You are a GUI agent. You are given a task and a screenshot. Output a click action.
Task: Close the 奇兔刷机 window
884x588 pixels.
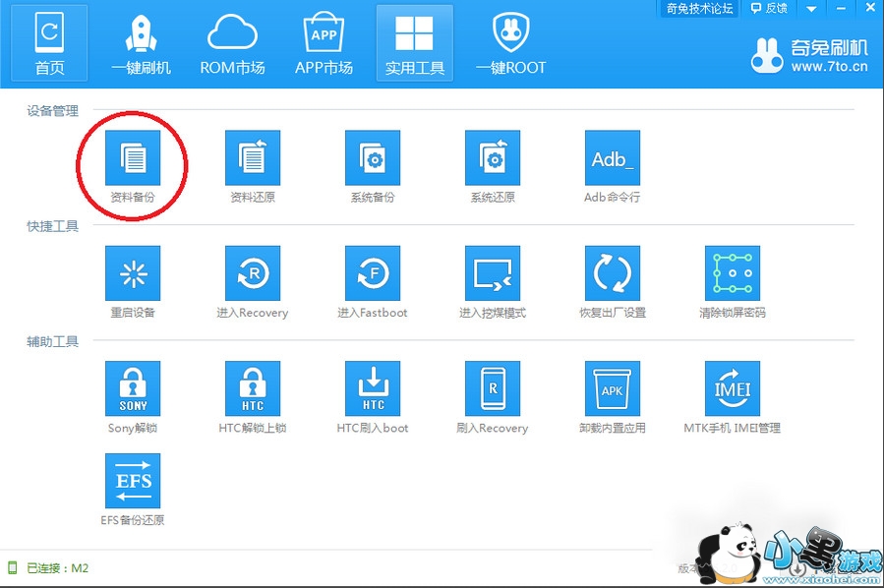point(870,9)
